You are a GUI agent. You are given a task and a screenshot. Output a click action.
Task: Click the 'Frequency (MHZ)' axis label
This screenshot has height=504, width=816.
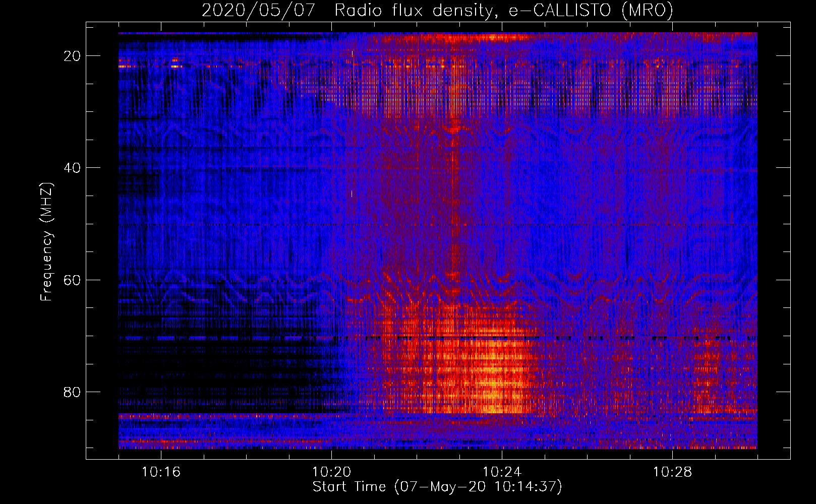coord(46,242)
